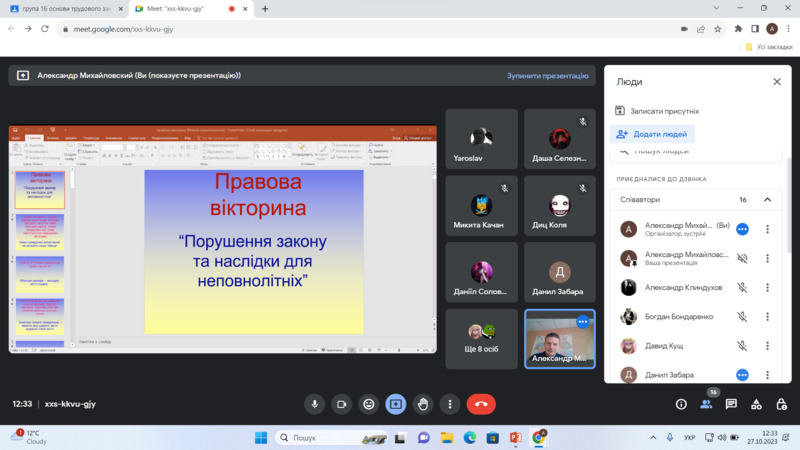The image size is (800, 450).
Task: Raise hand in the meeting
Action: [423, 404]
